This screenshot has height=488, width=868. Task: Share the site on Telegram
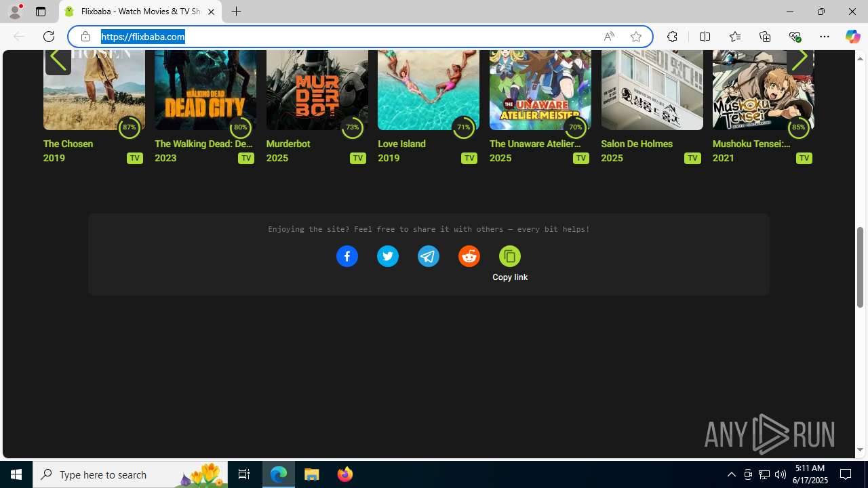pyautogui.click(x=428, y=256)
